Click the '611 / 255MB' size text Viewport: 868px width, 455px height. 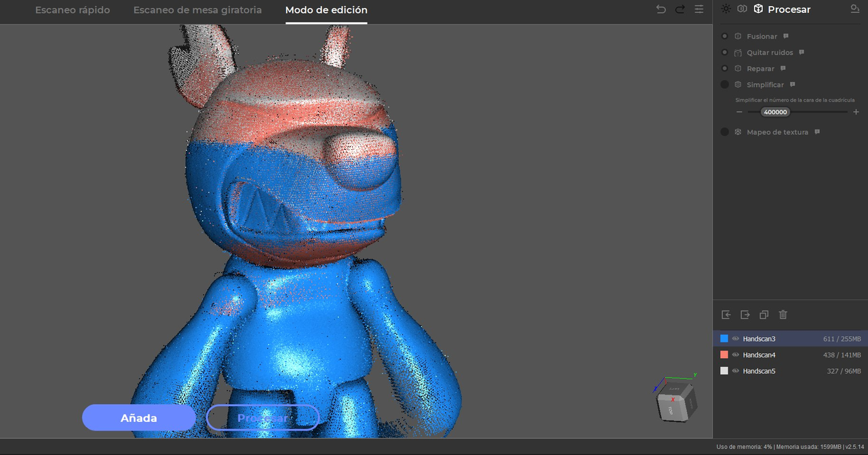(x=842, y=338)
